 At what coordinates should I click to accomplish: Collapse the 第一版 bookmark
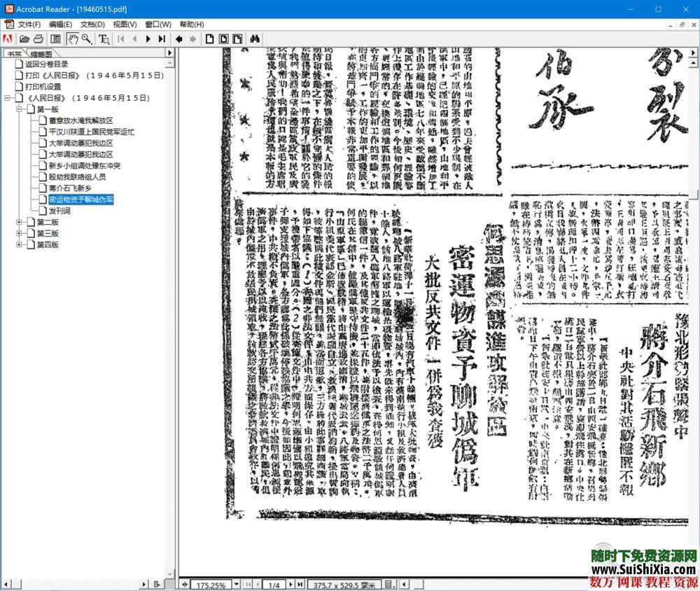point(19,109)
